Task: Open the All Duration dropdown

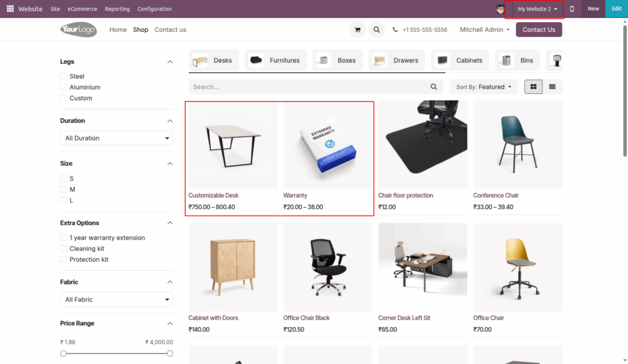Action: tap(117, 138)
